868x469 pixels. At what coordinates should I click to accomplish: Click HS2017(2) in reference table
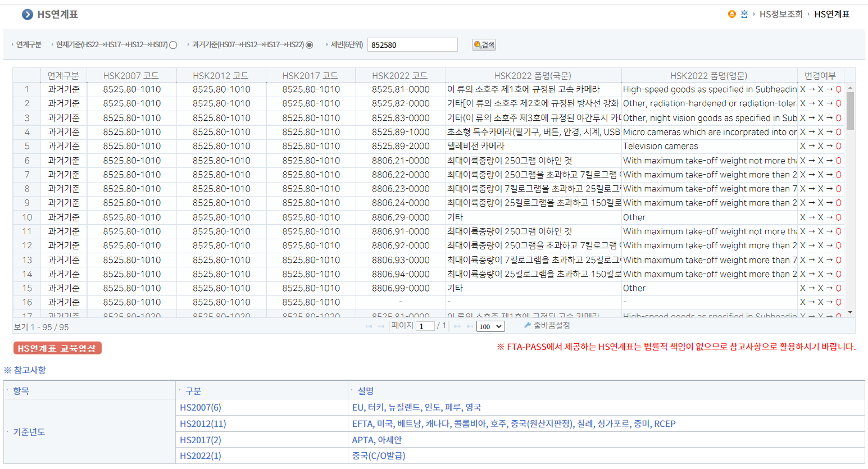coord(201,440)
